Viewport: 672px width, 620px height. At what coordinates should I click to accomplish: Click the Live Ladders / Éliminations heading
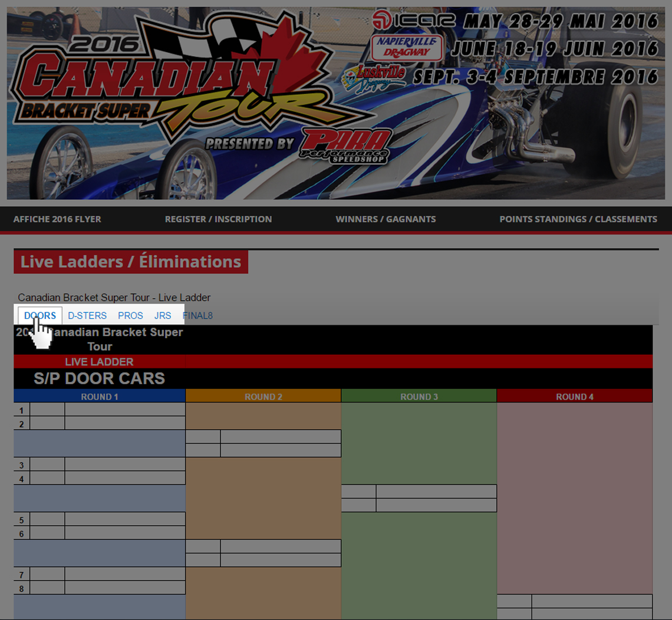click(131, 262)
